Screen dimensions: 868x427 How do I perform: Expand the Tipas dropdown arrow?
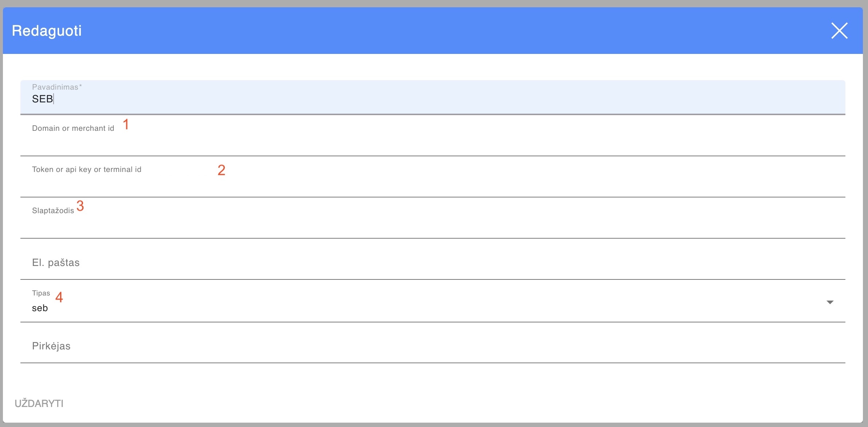click(x=830, y=302)
